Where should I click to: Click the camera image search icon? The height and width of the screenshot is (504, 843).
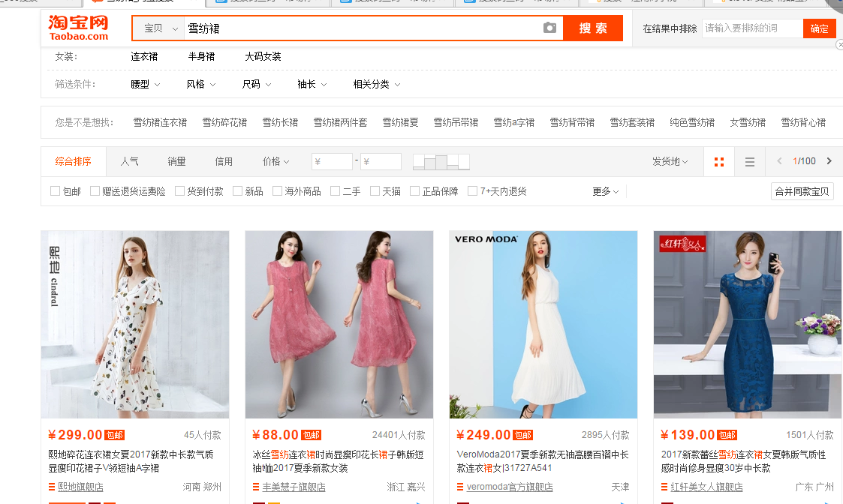(x=549, y=28)
